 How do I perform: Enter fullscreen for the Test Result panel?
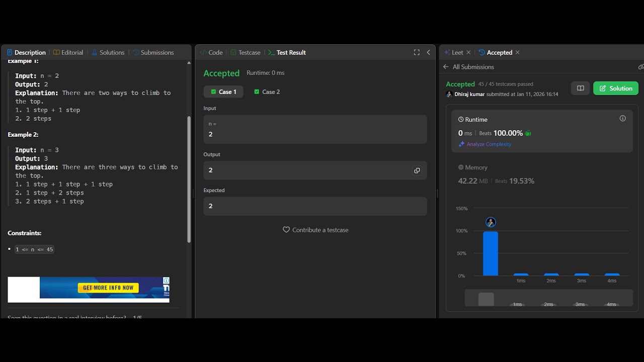(x=417, y=52)
